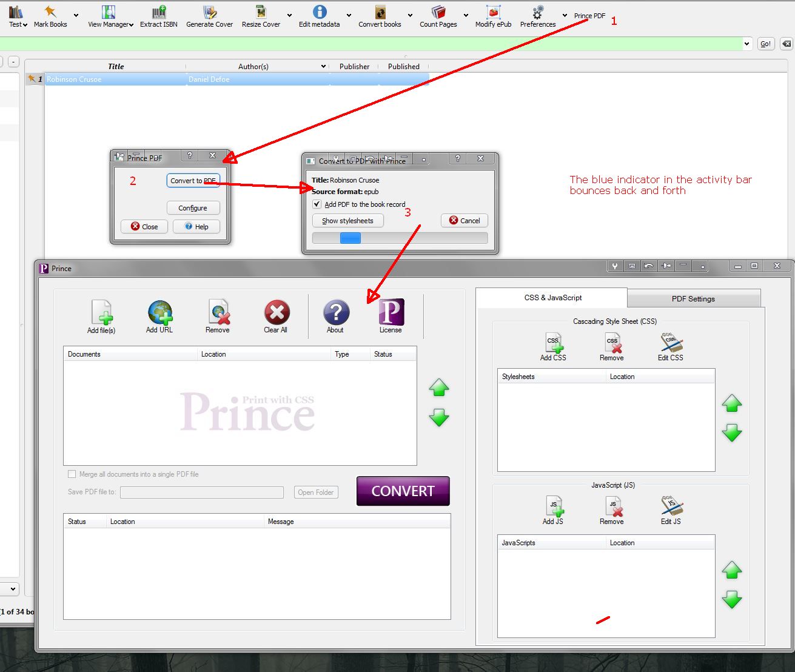The image size is (795, 672).
Task: Click the Show stylesheets button
Action: (347, 221)
